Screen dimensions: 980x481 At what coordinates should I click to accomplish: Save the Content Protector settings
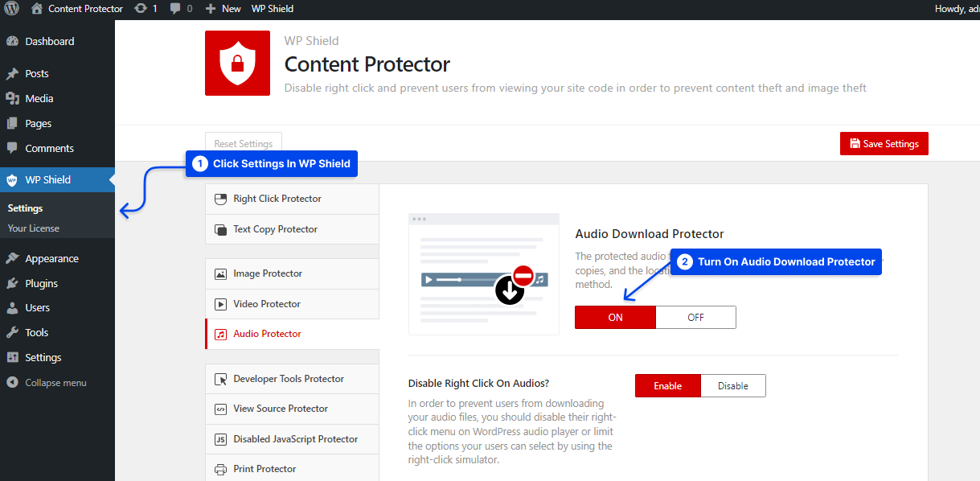coord(884,143)
